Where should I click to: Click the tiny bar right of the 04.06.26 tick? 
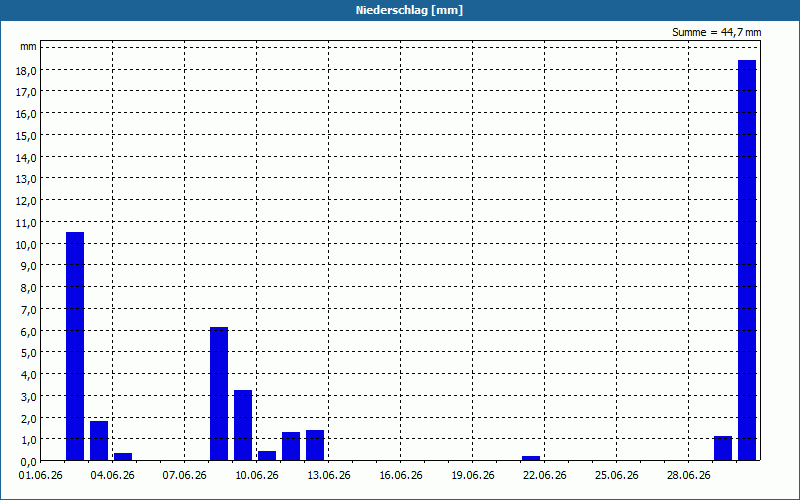pyautogui.click(x=123, y=457)
